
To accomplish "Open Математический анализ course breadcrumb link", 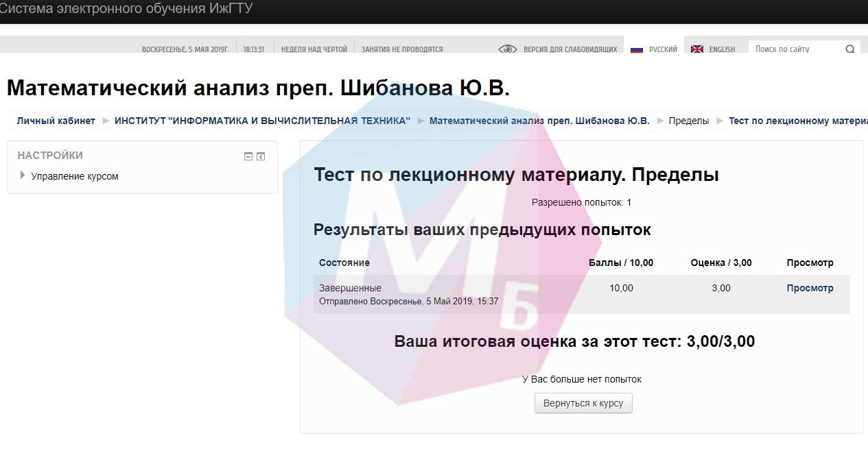I will pyautogui.click(x=539, y=121).
